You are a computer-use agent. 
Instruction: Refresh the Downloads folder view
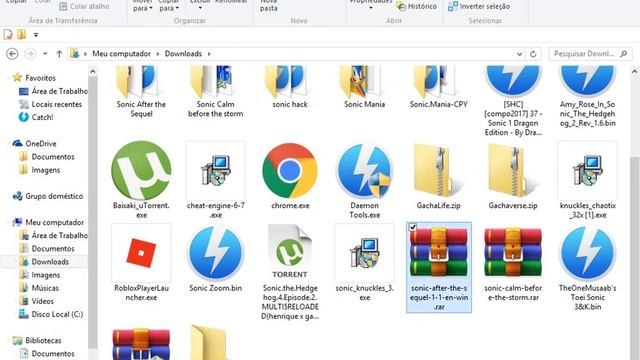[x=533, y=54]
